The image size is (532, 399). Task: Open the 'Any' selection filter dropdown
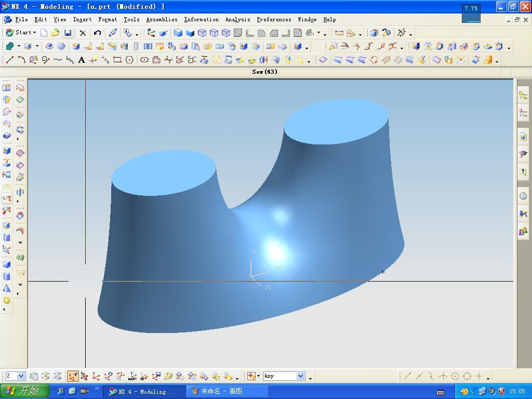(300, 376)
